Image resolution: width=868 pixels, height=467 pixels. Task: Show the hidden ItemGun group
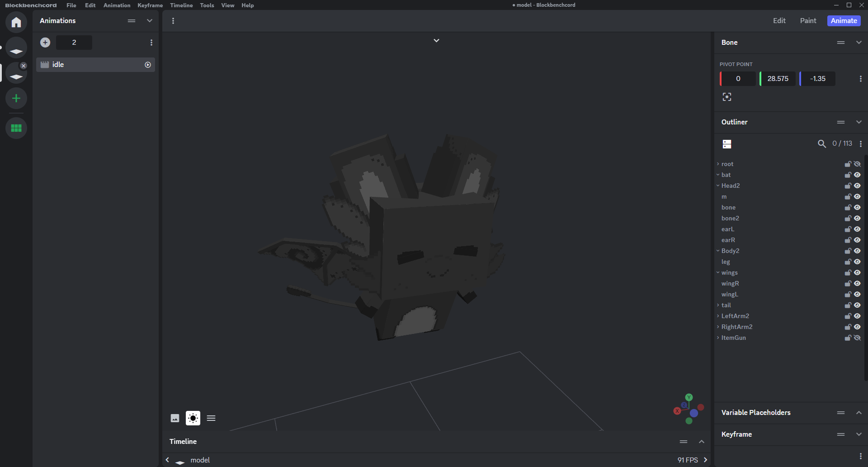coord(857,338)
